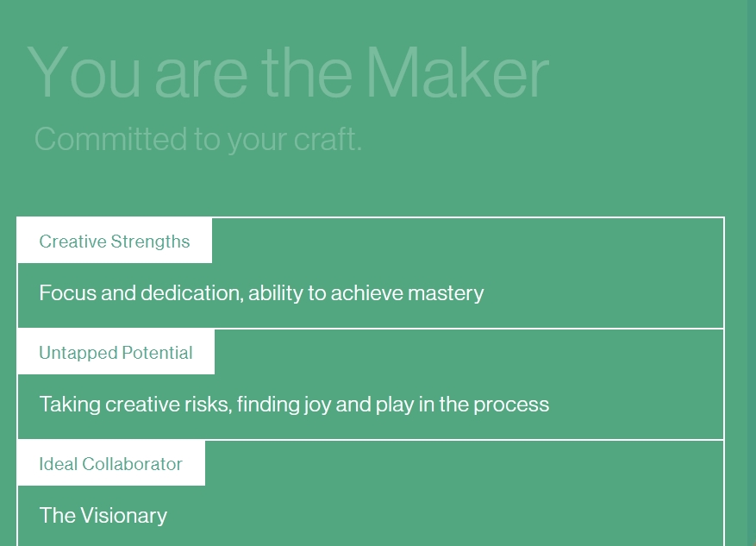Click the "Focus and dedication" strengths text
756x546 pixels.
pyautogui.click(x=261, y=293)
